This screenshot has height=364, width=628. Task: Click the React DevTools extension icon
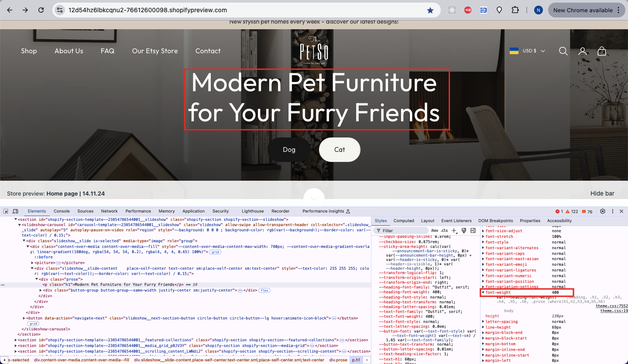coord(452,10)
